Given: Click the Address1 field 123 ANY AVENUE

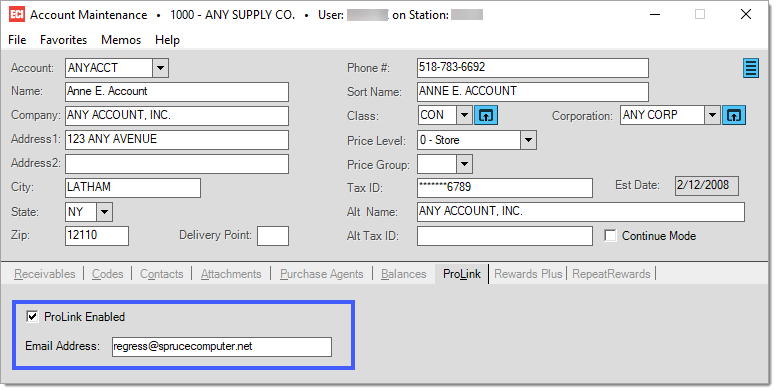Looking at the screenshot, I should click(x=177, y=140).
